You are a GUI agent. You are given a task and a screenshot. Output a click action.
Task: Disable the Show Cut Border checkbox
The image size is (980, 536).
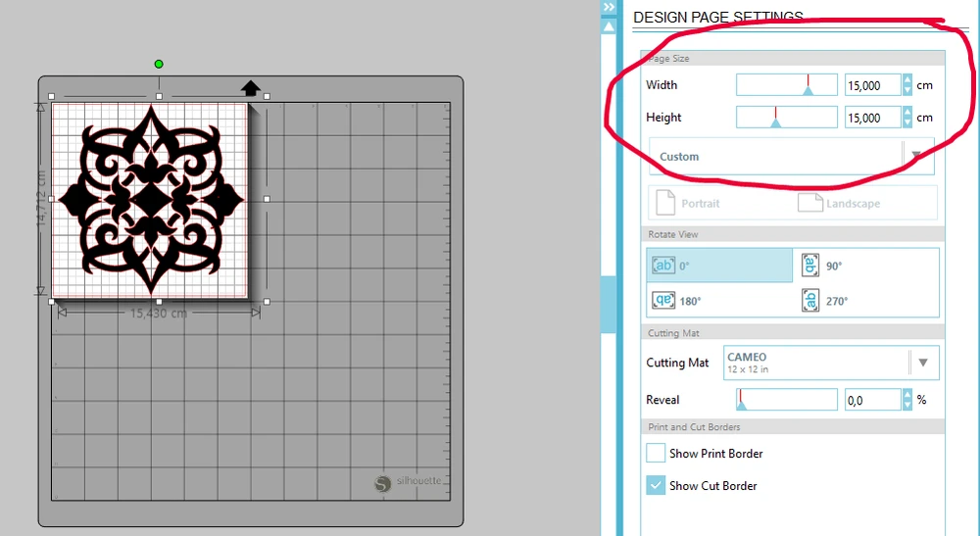click(x=656, y=485)
